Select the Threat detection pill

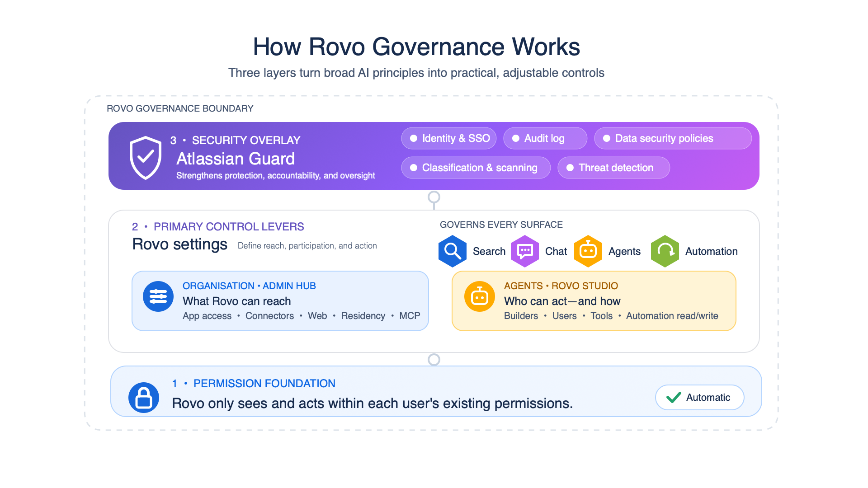(614, 168)
